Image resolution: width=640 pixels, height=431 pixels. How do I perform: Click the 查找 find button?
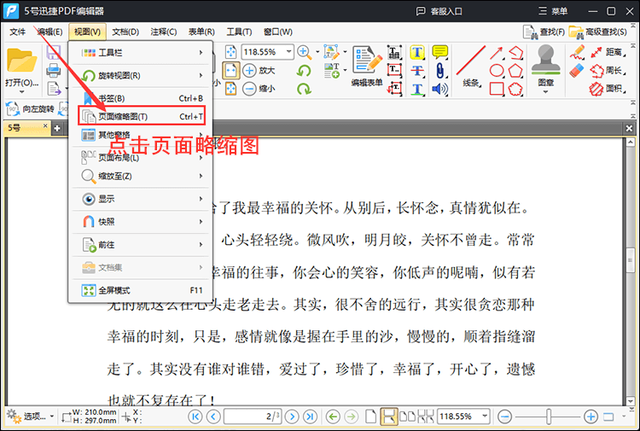tap(544, 31)
